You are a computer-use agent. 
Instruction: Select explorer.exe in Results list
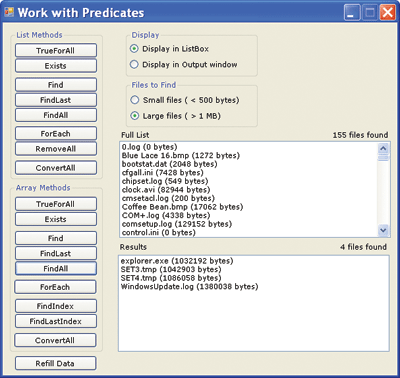pos(254,261)
